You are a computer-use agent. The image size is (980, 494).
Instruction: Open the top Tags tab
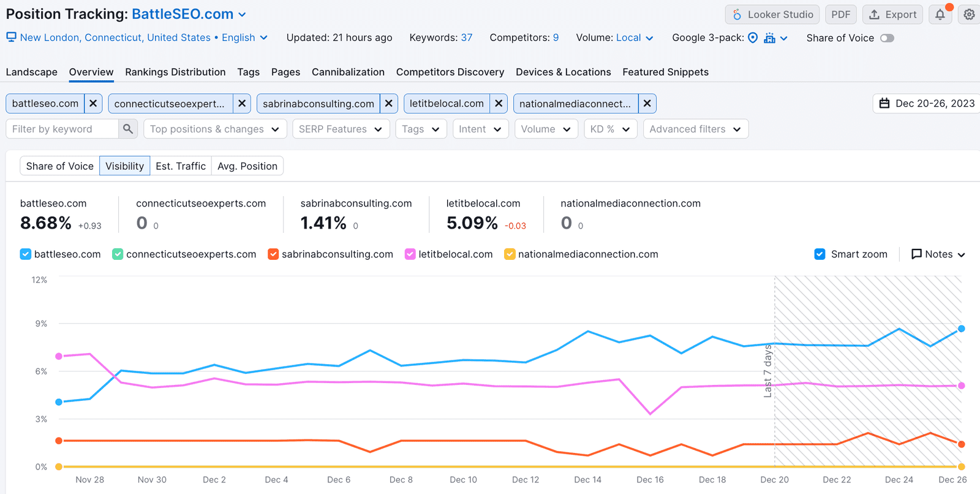(x=249, y=72)
